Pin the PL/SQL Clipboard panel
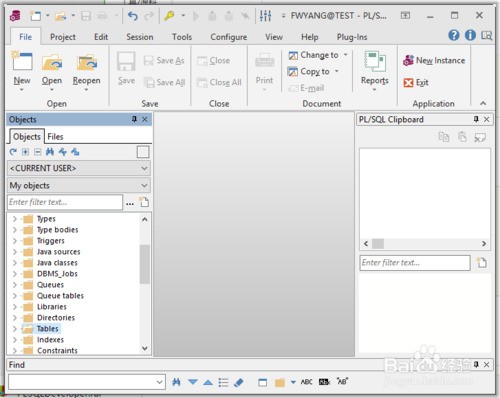Screen dimensions: 500x398 click(476, 119)
